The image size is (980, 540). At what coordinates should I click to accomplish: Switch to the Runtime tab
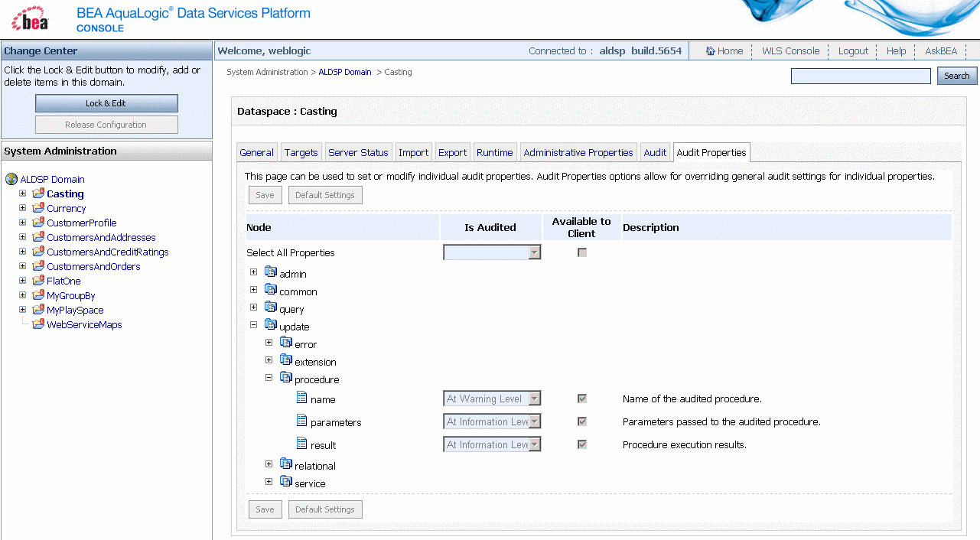click(495, 152)
